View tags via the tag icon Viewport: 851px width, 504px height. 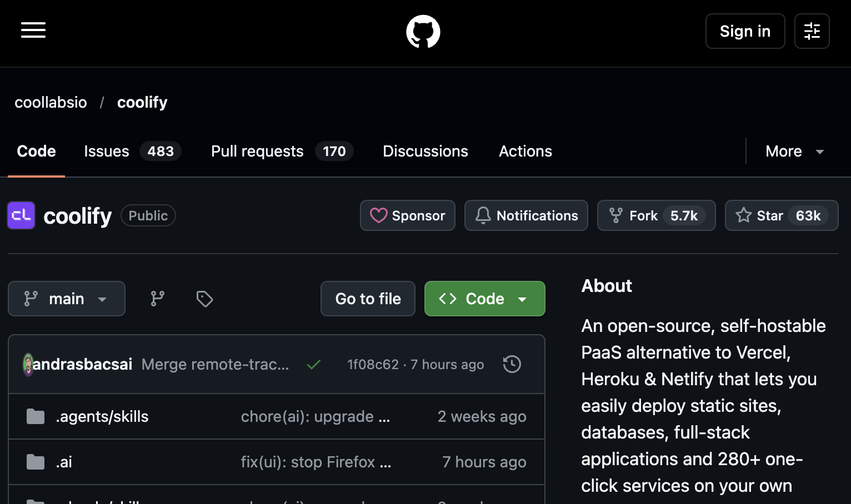coord(204,299)
